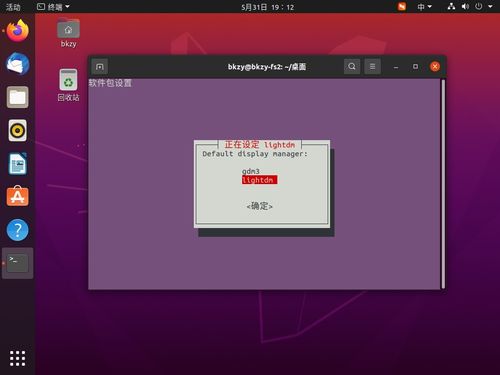The image size is (500, 375).
Task: Click the 软件包设置 heading text
Action: coord(110,83)
